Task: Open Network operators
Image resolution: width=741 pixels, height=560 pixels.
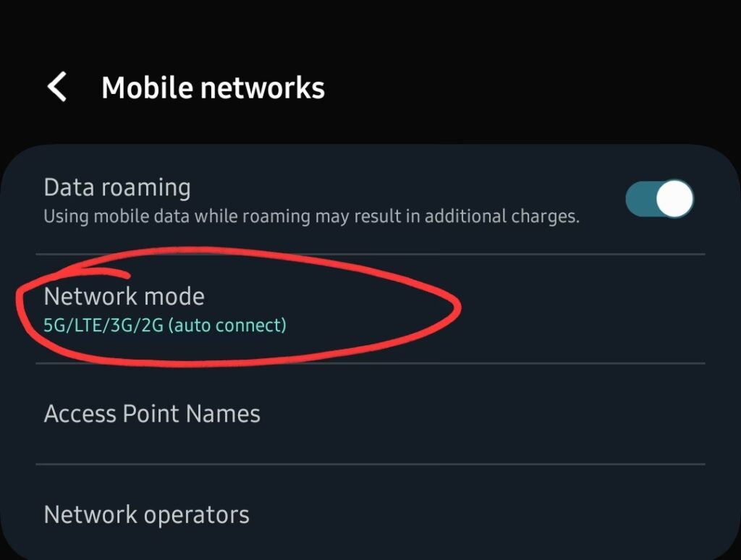Action: click(x=147, y=515)
